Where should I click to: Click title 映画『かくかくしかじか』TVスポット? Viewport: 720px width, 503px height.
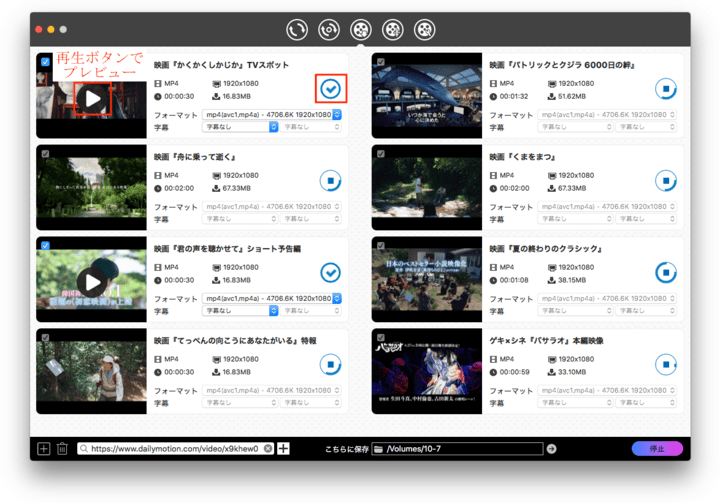(221, 65)
